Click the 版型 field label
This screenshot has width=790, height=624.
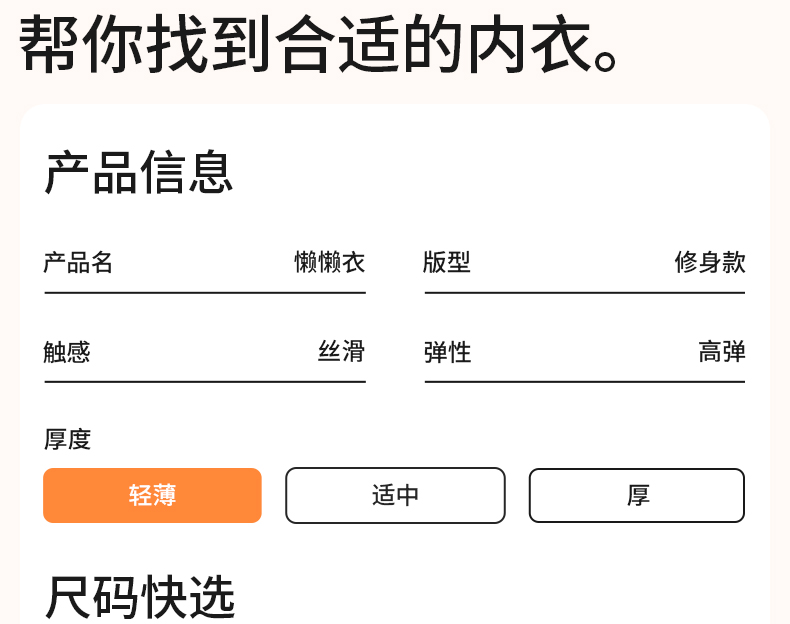(x=447, y=263)
